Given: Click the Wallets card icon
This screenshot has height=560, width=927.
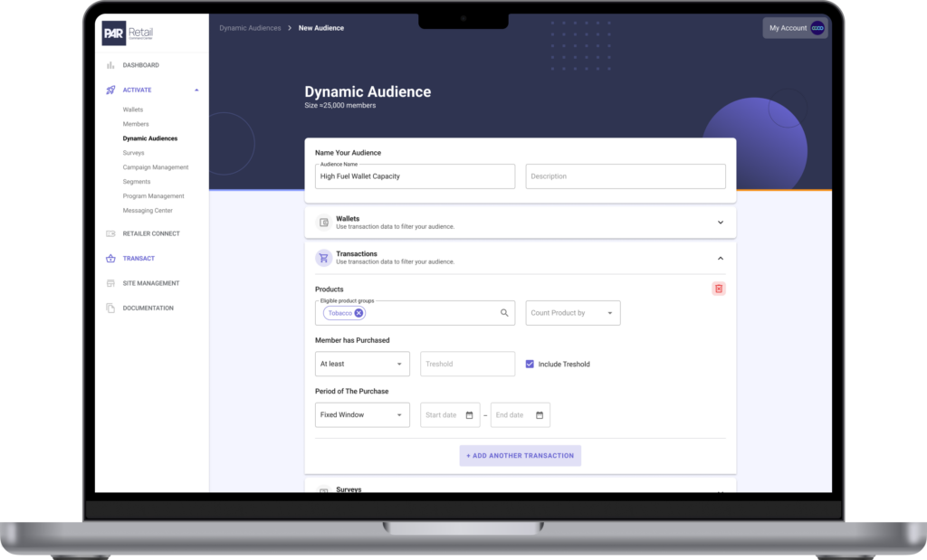Looking at the screenshot, I should pyautogui.click(x=323, y=222).
